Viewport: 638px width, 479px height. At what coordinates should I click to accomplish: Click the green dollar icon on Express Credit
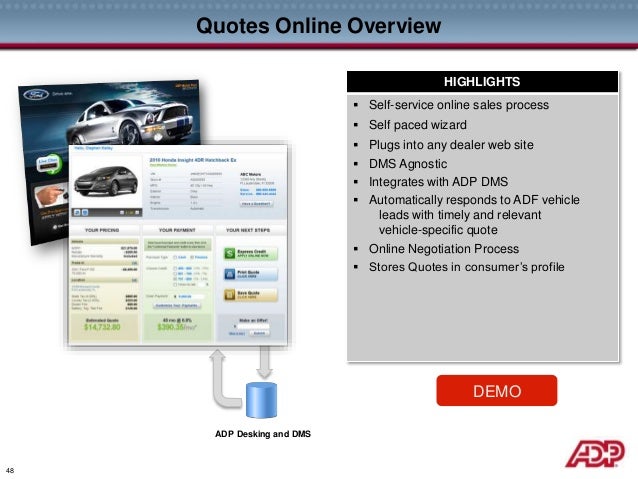pyautogui.click(x=229, y=254)
